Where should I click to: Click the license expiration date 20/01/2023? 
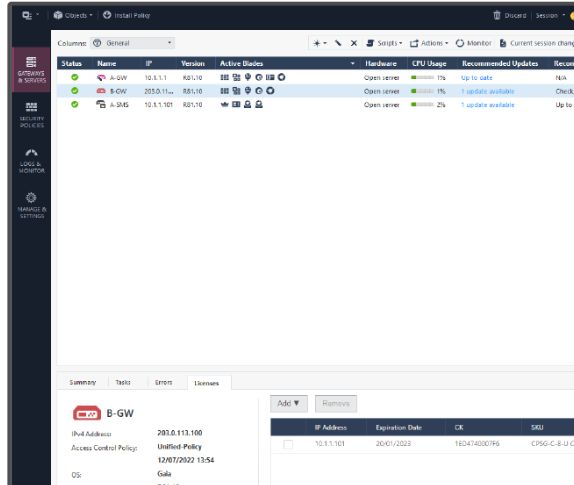coord(394,444)
